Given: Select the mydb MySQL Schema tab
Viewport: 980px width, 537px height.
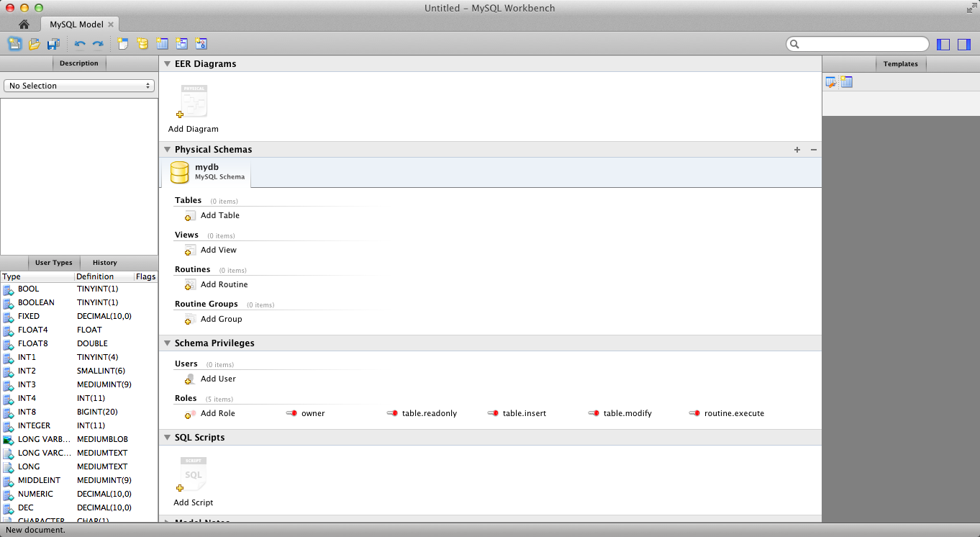Looking at the screenshot, I should tap(207, 172).
